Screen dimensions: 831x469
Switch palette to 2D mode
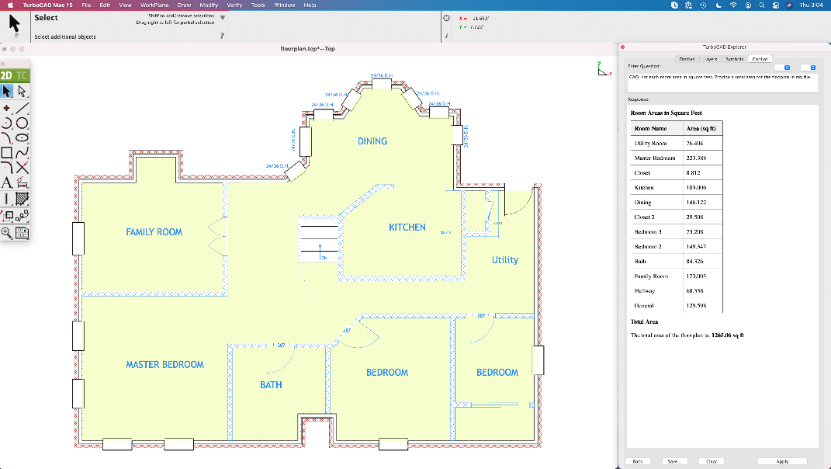6,75
